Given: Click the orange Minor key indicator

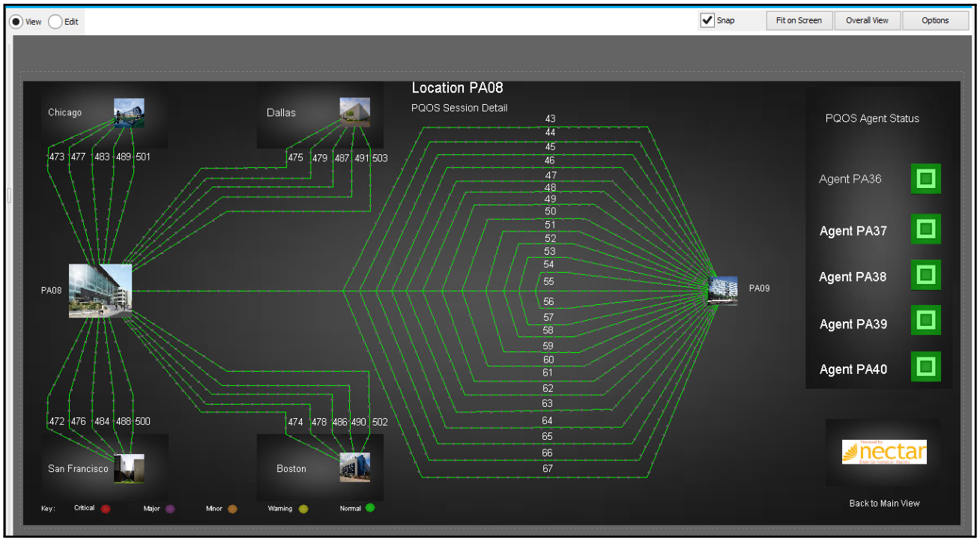Looking at the screenshot, I should click(232, 509).
